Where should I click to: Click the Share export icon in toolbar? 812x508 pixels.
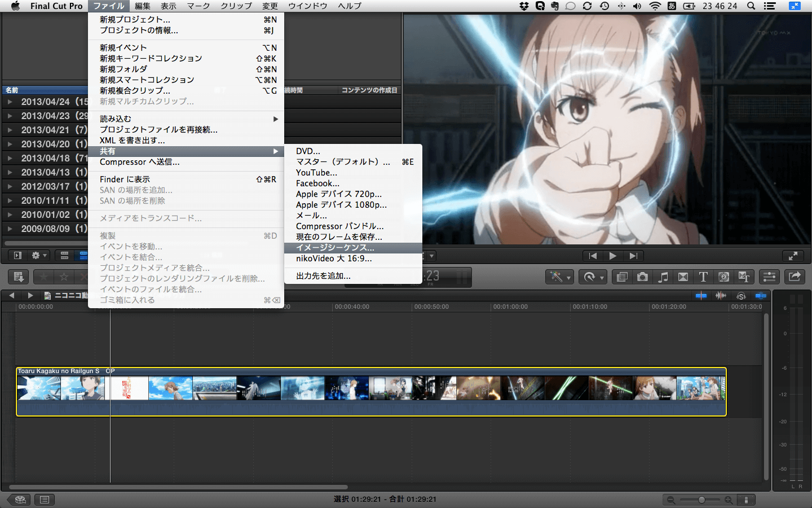(795, 277)
